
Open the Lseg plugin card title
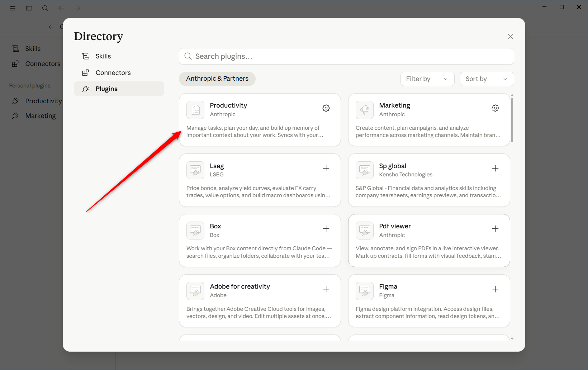pyautogui.click(x=217, y=166)
